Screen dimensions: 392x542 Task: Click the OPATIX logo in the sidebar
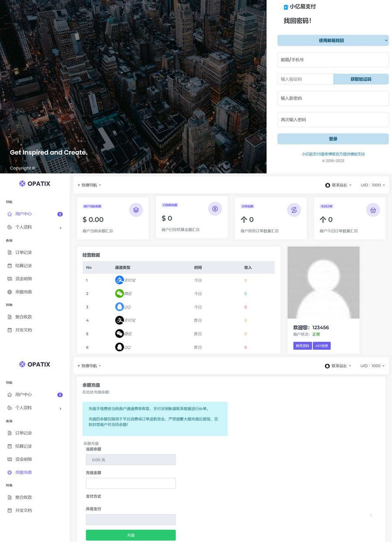(34, 183)
